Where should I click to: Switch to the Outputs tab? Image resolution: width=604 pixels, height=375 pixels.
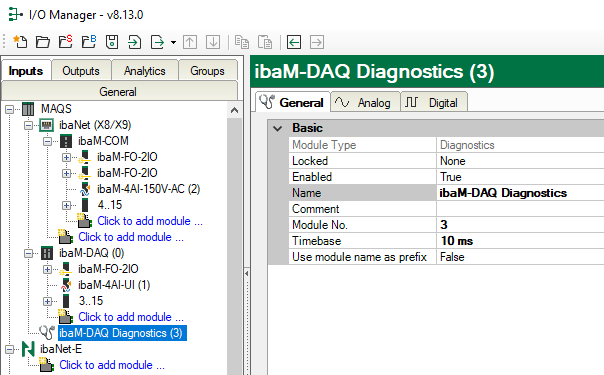click(x=81, y=71)
